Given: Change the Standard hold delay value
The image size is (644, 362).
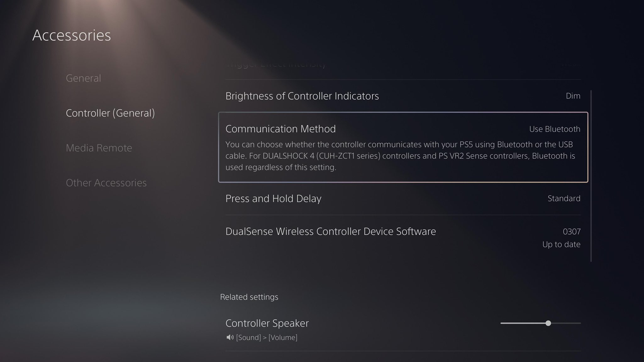Looking at the screenshot, I should pyautogui.click(x=564, y=199).
